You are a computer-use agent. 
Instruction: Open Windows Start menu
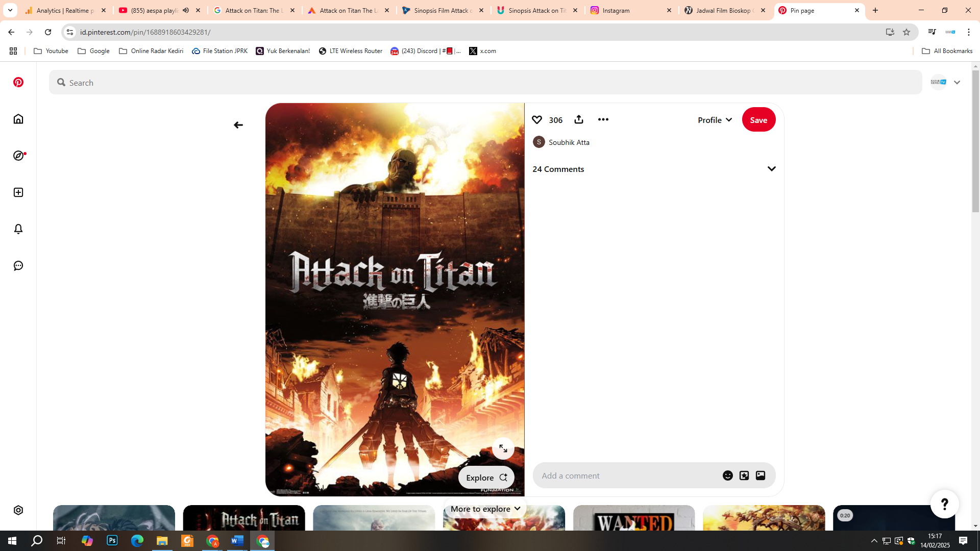[x=12, y=541]
